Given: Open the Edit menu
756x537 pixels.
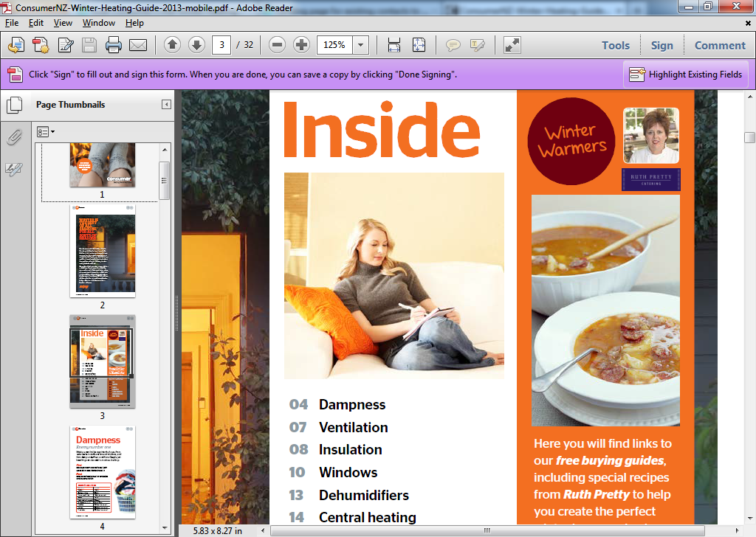Looking at the screenshot, I should tap(35, 23).
